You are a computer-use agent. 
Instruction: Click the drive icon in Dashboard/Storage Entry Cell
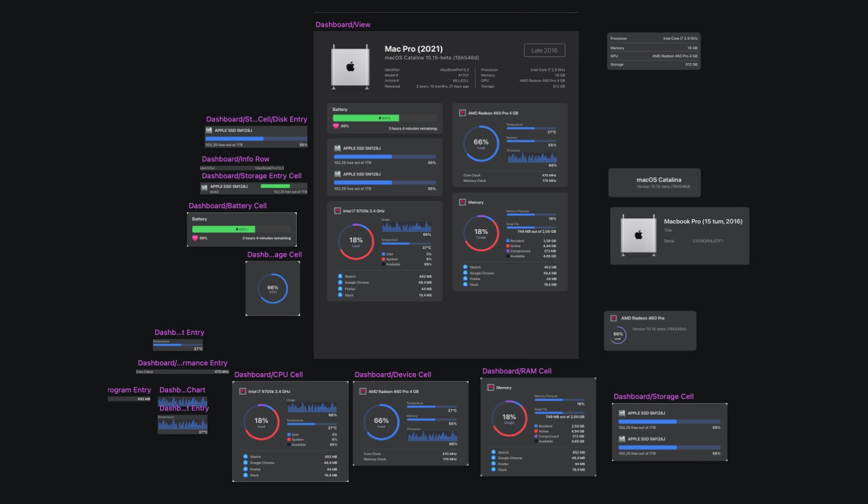point(205,188)
